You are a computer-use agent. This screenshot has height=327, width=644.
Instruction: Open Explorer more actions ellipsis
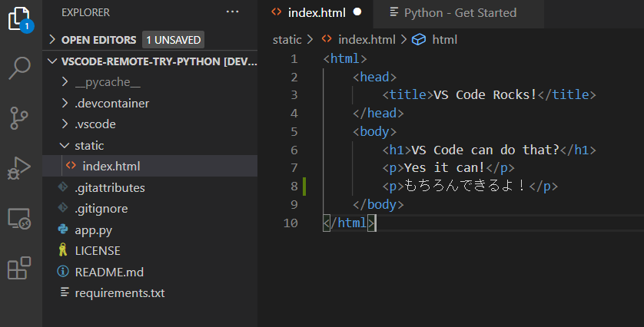(x=232, y=12)
